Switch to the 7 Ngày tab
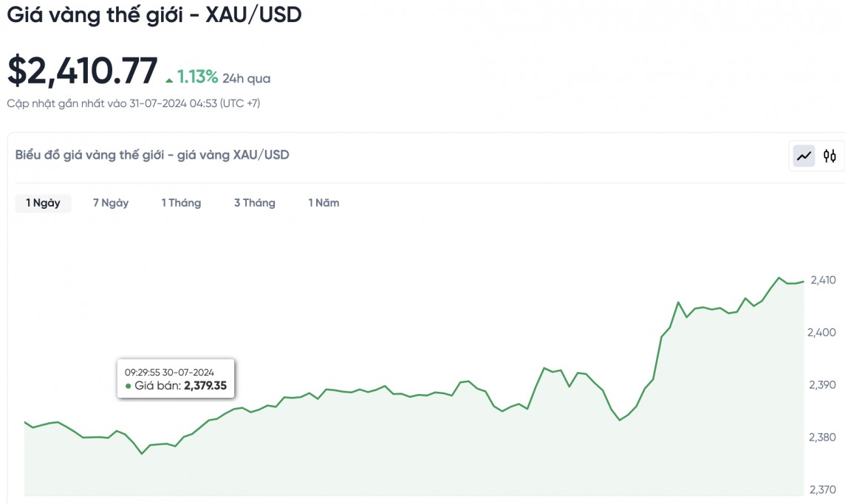Image resolution: width=845 pixels, height=504 pixels. [111, 203]
